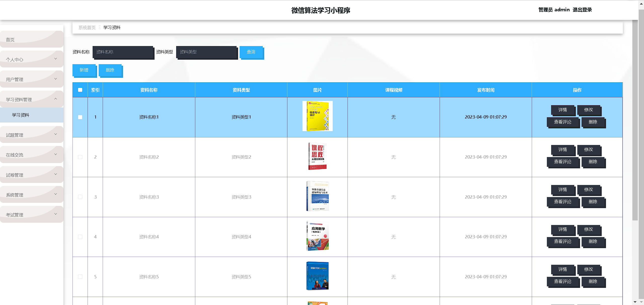
Task: Click the 查询 search button
Action: 251,52
